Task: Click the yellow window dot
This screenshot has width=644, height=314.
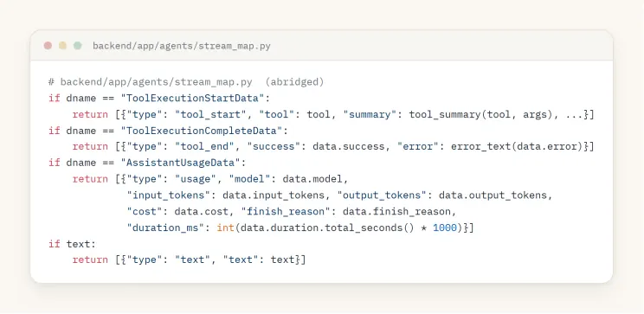Action: (63, 46)
